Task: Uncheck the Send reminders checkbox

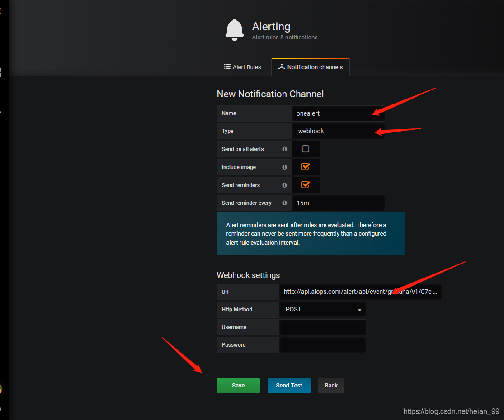Action: [x=306, y=184]
